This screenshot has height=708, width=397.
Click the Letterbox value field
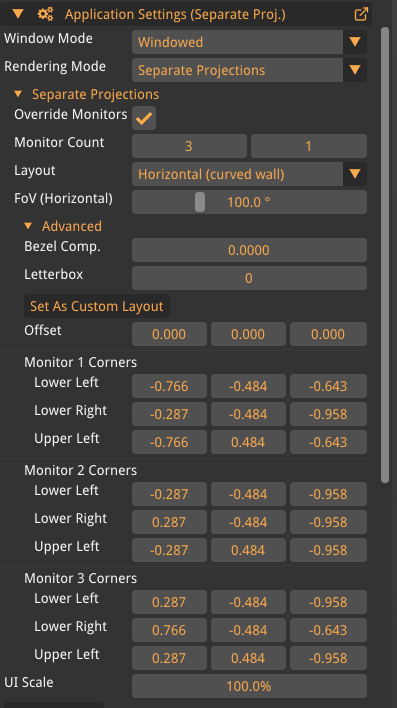click(x=249, y=278)
